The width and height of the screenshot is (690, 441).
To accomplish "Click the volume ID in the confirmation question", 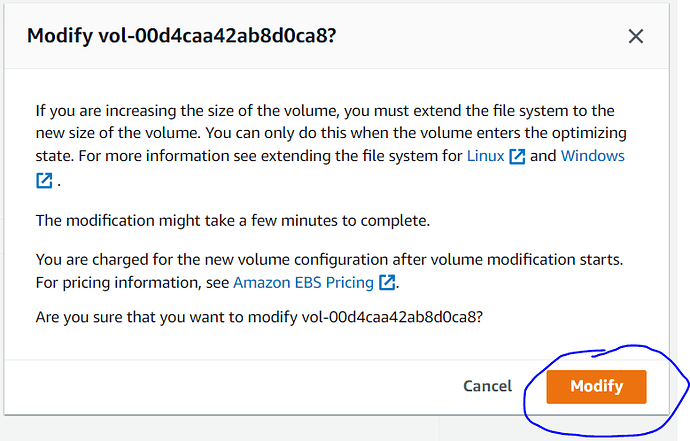I will (392, 317).
